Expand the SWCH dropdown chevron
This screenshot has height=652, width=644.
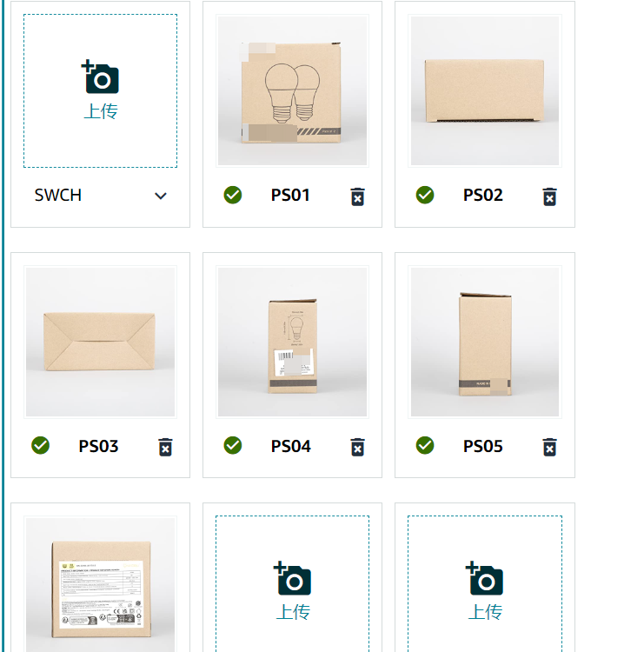pyautogui.click(x=161, y=196)
